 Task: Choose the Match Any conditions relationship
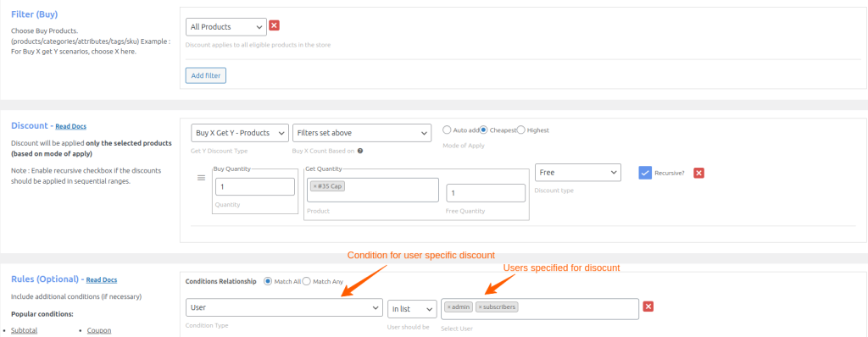click(x=306, y=281)
